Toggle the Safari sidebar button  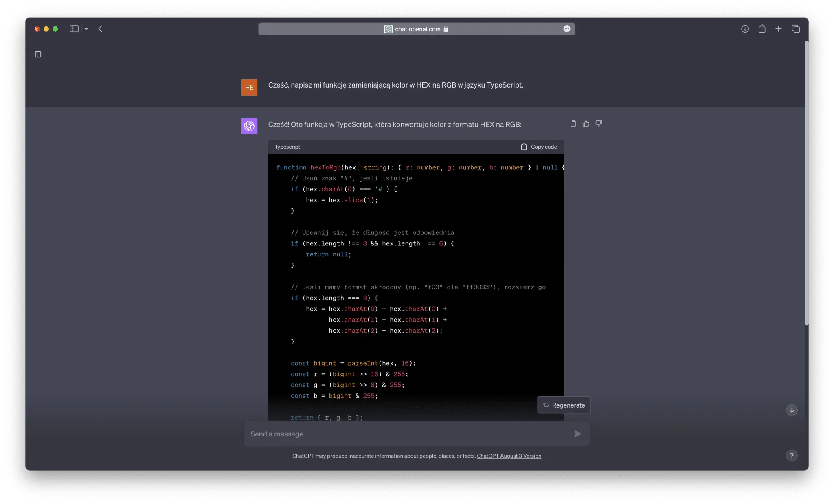pos(74,29)
